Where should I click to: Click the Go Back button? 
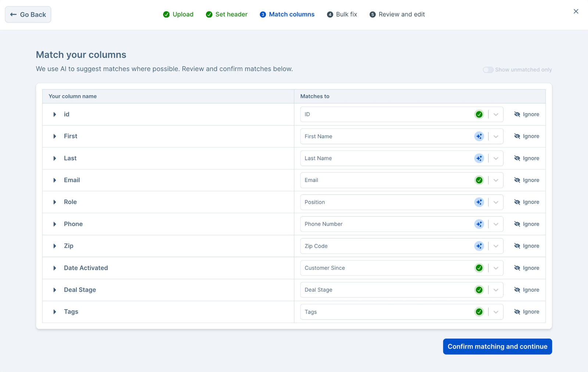point(28,14)
